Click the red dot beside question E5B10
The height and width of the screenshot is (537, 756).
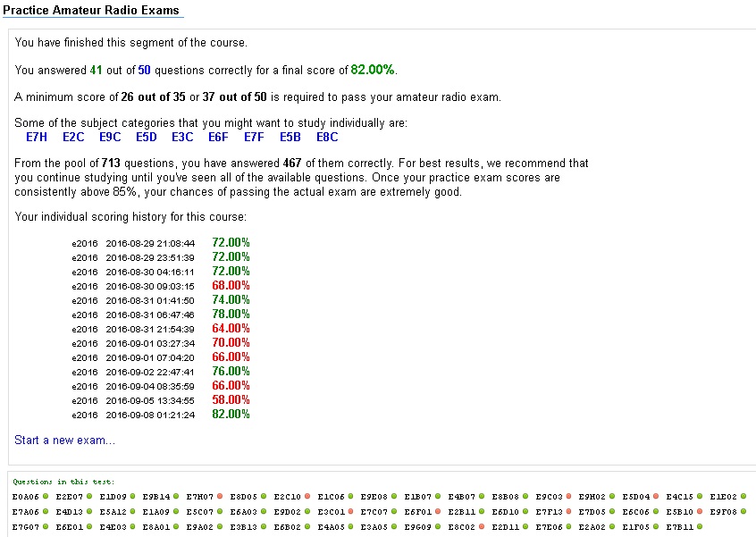click(698, 512)
